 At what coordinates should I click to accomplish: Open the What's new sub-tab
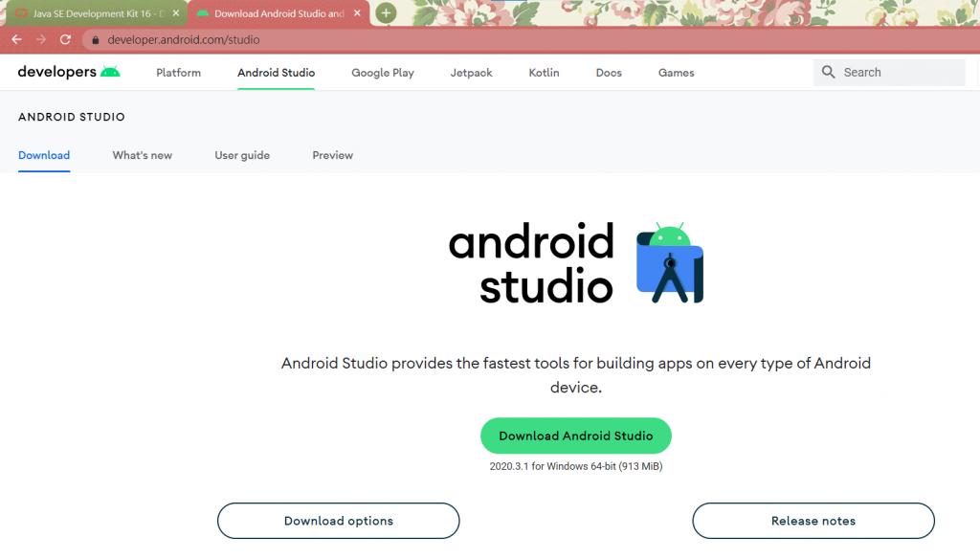point(142,155)
